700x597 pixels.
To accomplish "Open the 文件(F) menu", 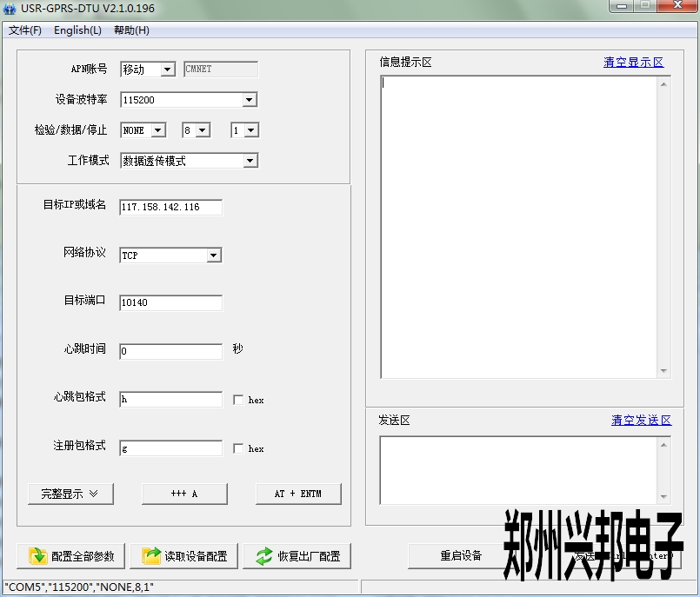I will pyautogui.click(x=25, y=30).
